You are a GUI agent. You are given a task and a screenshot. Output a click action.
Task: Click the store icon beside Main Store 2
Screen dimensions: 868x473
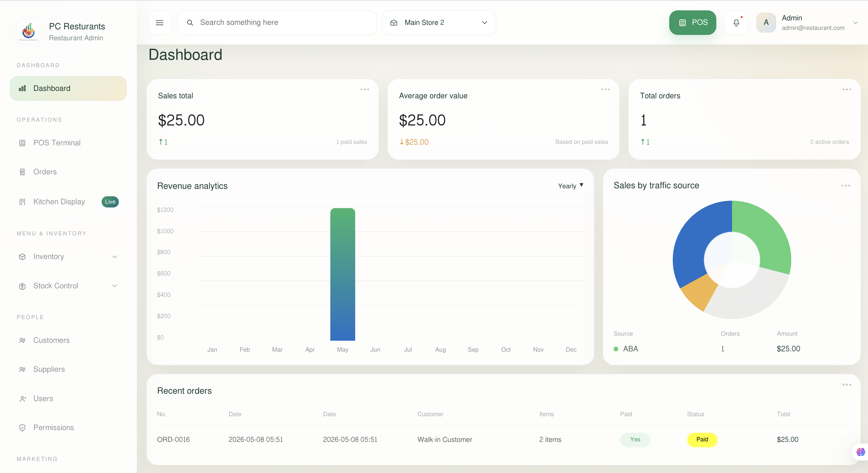coord(394,22)
